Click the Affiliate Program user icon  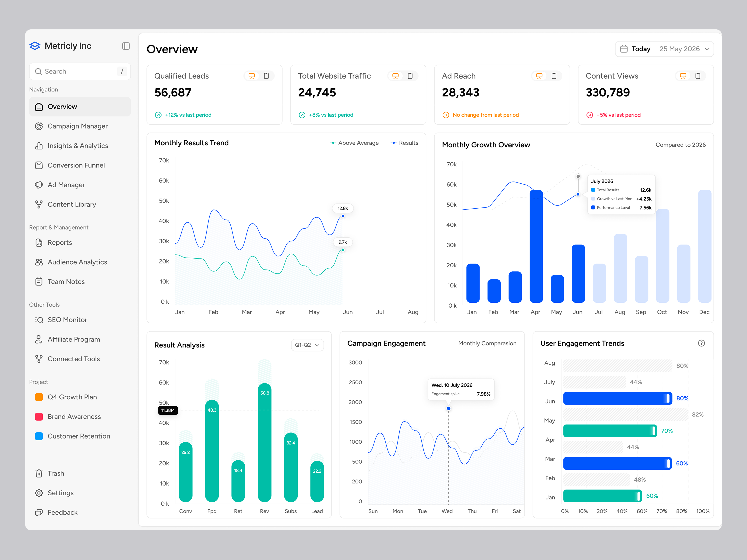[39, 339]
